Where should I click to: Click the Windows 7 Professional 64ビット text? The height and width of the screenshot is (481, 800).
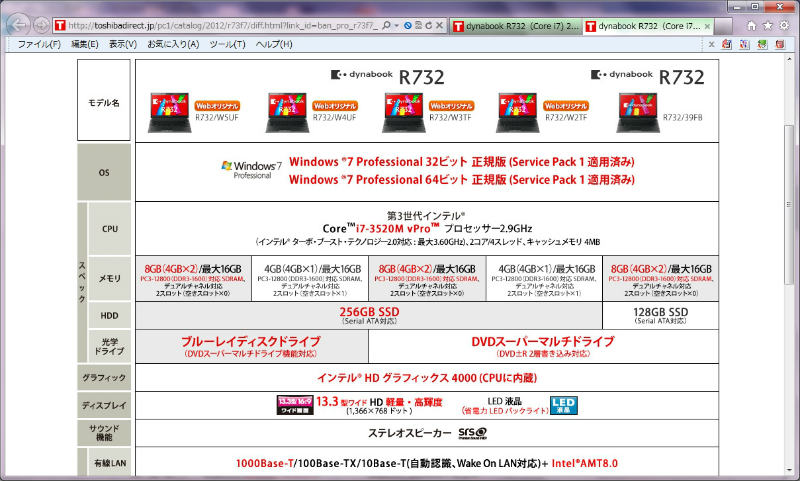tap(462, 180)
